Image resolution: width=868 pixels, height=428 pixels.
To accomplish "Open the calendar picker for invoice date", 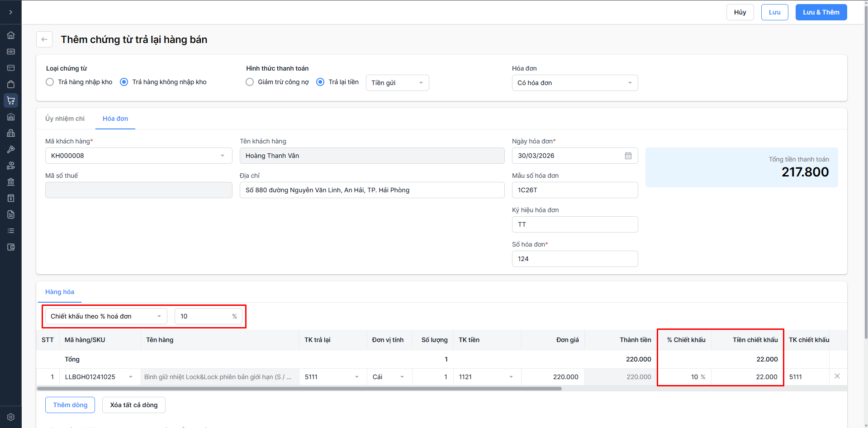I will tap(628, 156).
